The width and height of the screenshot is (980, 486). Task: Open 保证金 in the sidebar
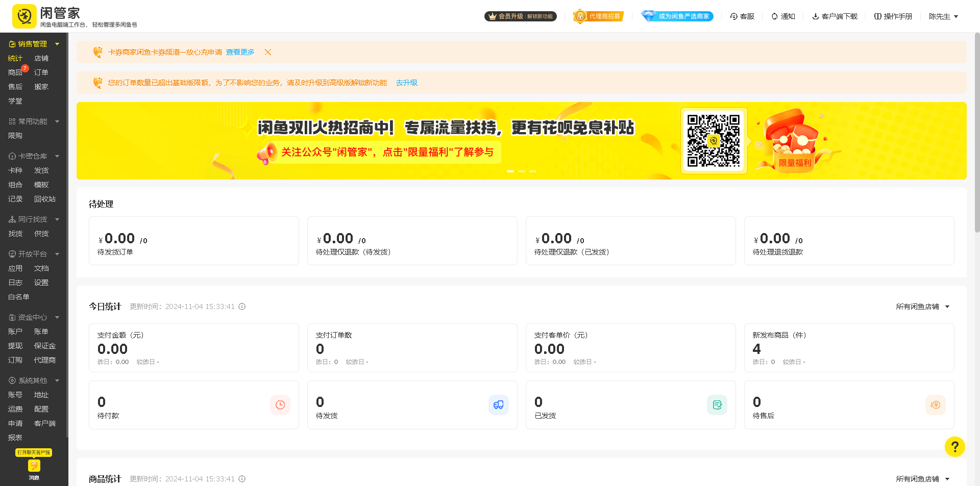[45, 346]
